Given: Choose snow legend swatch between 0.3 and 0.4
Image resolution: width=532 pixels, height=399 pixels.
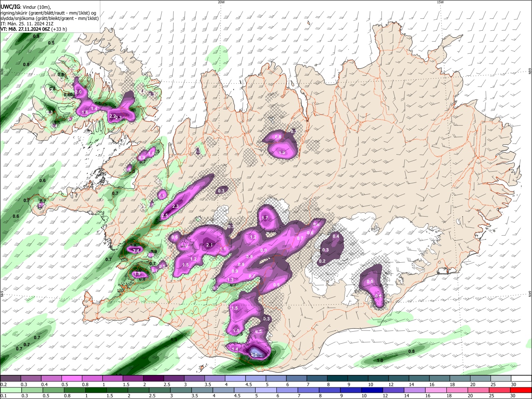Looking at the screenshot, I should [31, 379].
